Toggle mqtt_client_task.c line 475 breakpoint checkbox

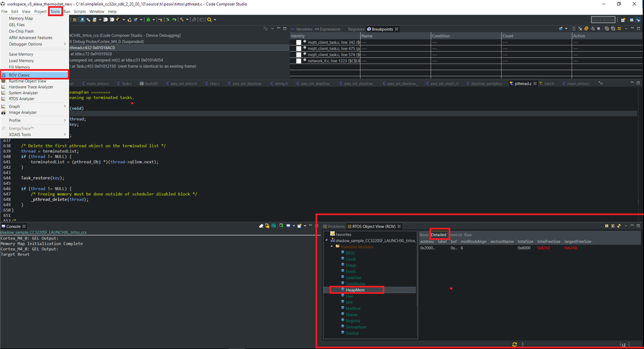coord(298,48)
